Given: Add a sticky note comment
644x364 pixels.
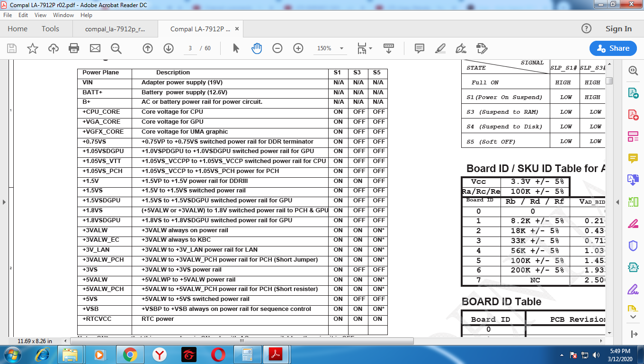Looking at the screenshot, I should [419, 48].
